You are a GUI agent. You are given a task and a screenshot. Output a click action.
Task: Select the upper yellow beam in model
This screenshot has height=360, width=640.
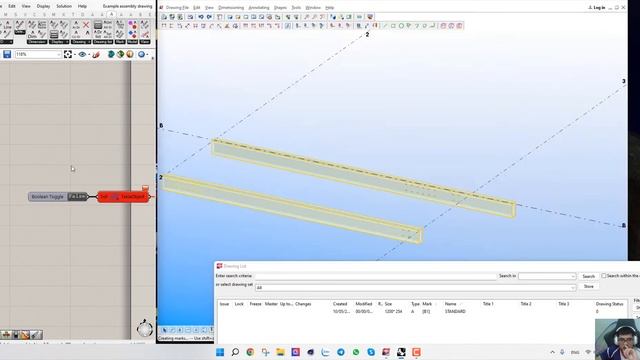[x=363, y=178]
